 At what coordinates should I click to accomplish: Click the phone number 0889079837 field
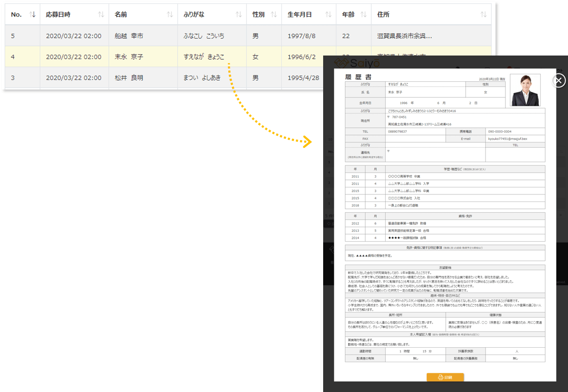point(397,132)
